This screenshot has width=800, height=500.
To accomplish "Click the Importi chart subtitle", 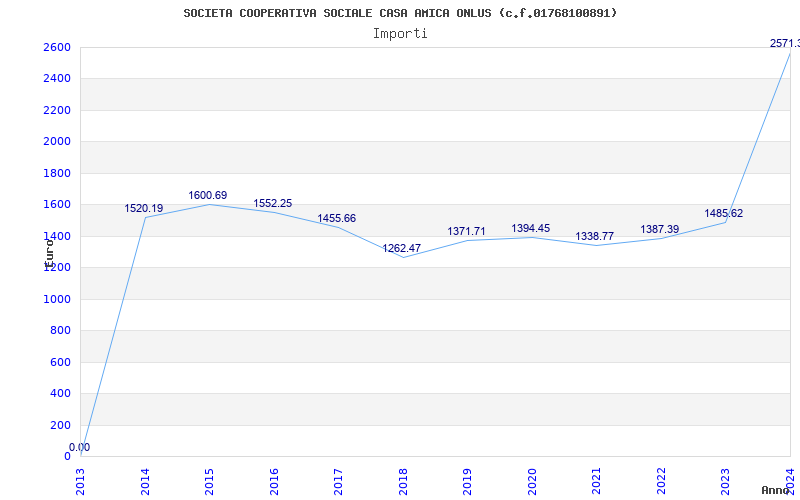I will pos(400,34).
